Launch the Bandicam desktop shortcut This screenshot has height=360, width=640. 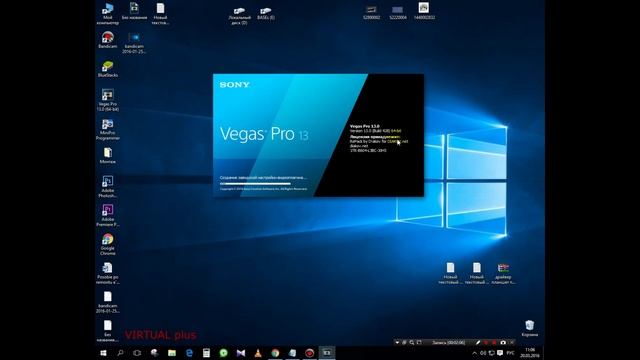pos(108,40)
